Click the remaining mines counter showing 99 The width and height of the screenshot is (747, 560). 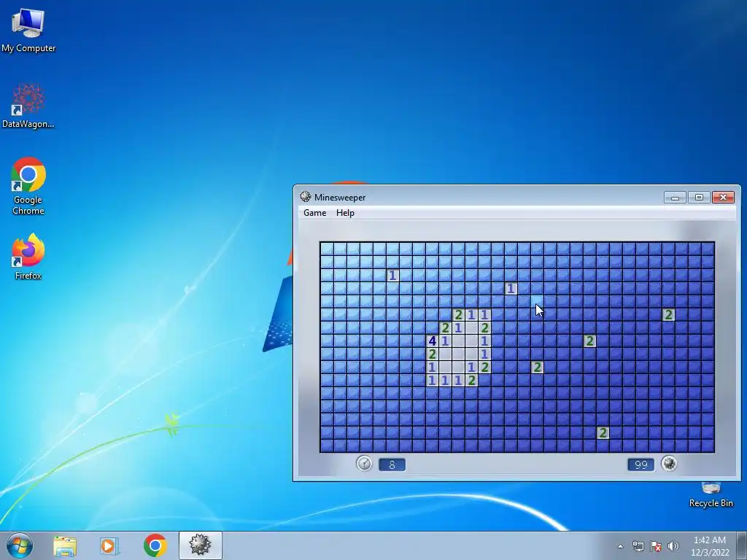point(640,464)
